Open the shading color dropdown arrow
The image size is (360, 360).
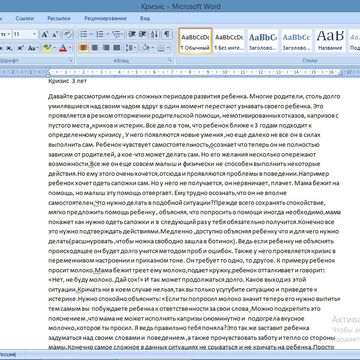(153, 48)
